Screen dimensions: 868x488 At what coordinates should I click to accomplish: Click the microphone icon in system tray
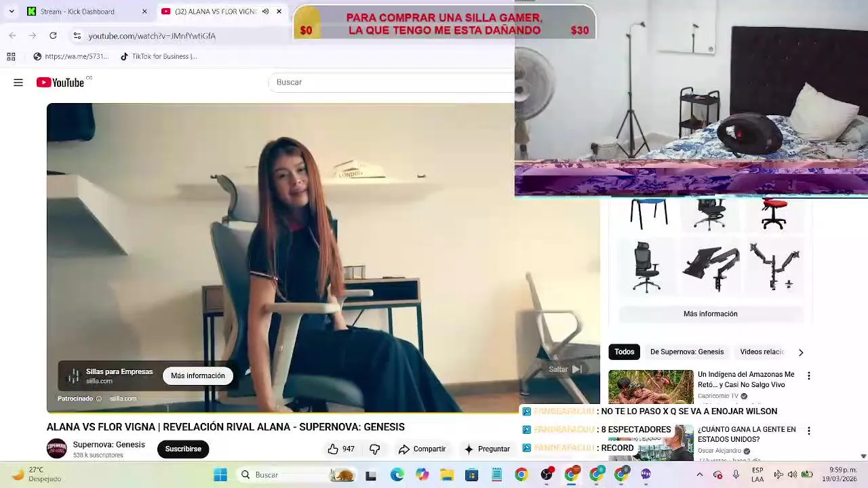736,475
